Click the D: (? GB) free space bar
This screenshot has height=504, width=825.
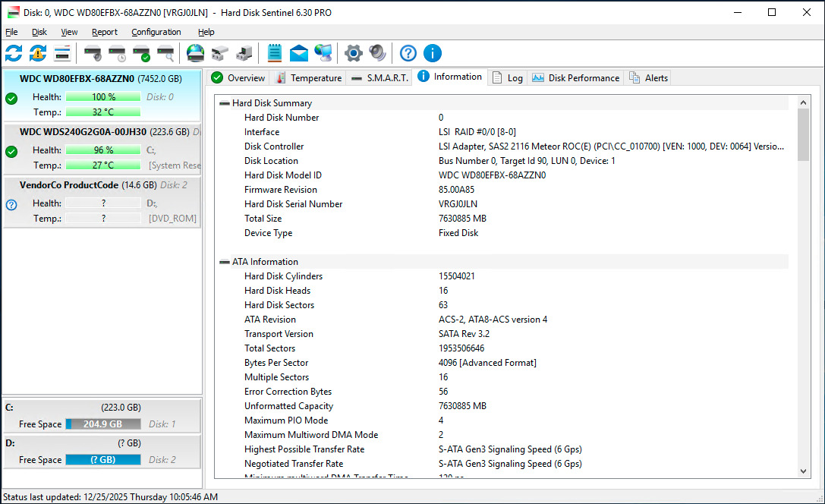tap(103, 460)
